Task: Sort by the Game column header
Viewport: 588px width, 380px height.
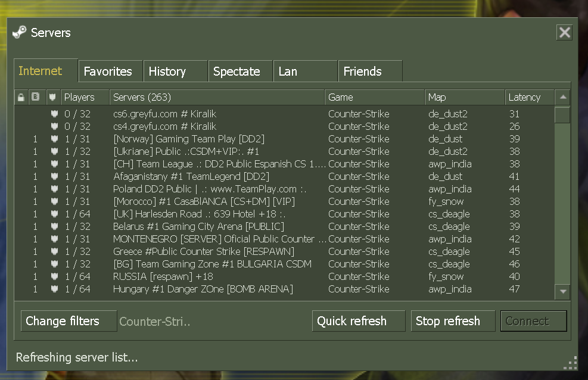Action: (x=375, y=98)
